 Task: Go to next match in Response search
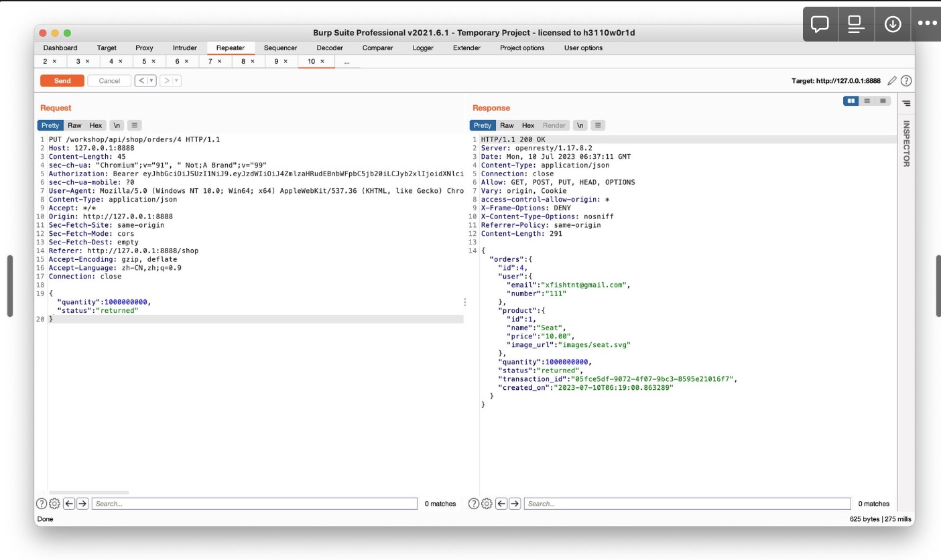tap(515, 504)
